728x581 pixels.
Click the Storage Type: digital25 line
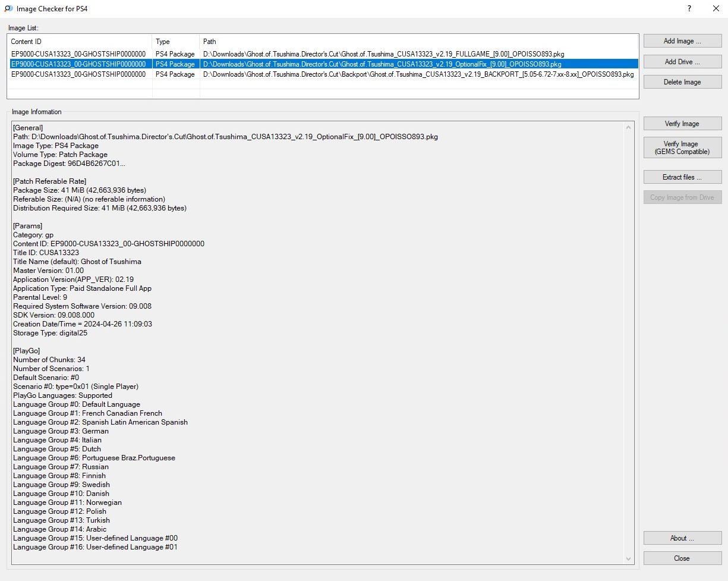coord(51,333)
